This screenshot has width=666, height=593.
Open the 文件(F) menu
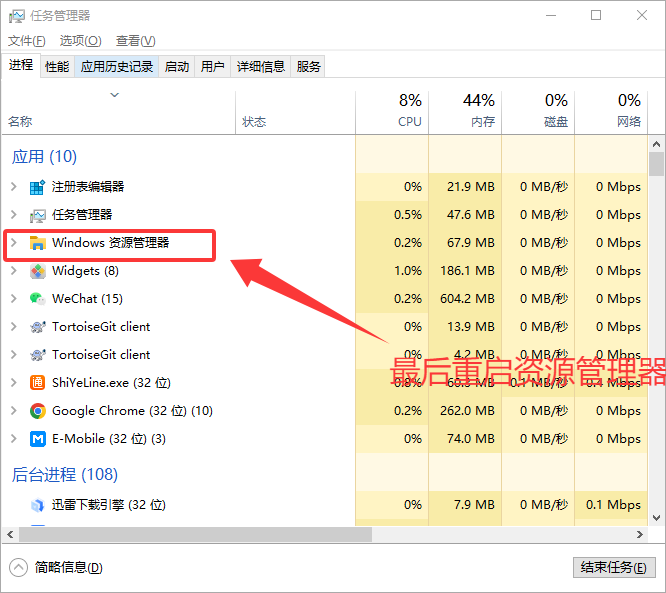(27, 41)
